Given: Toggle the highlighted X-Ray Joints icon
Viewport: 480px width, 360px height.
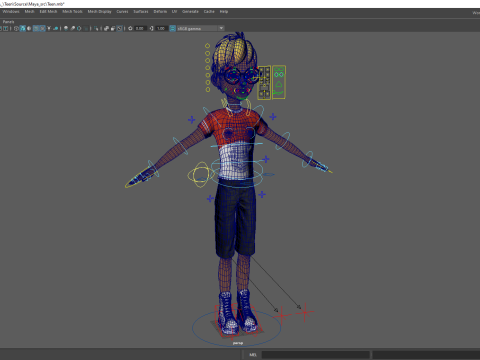Looking at the screenshot, I should pyautogui.click(x=120, y=28).
